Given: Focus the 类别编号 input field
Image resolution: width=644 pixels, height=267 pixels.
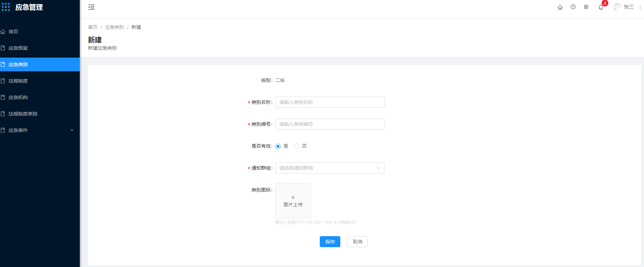Looking at the screenshot, I should tap(330, 124).
